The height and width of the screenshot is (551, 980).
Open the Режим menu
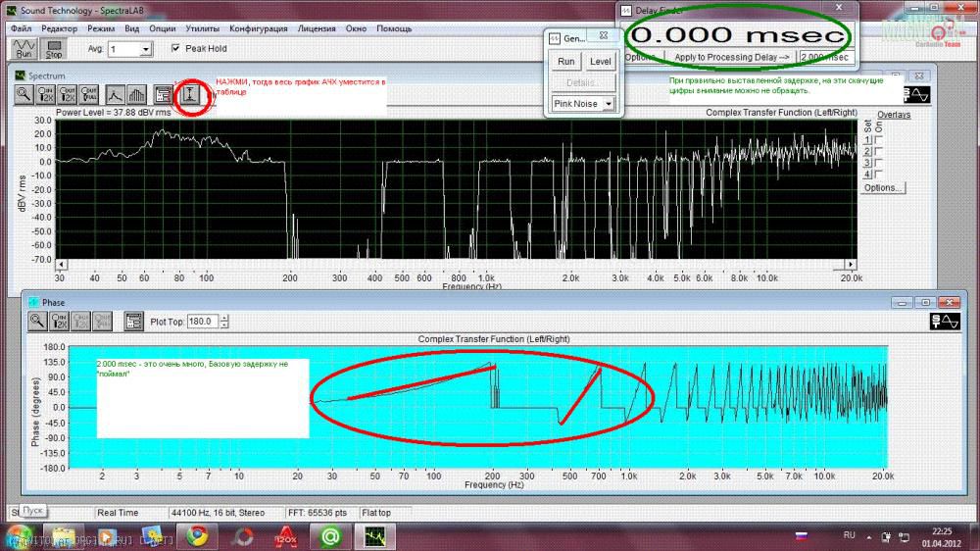pyautogui.click(x=101, y=28)
